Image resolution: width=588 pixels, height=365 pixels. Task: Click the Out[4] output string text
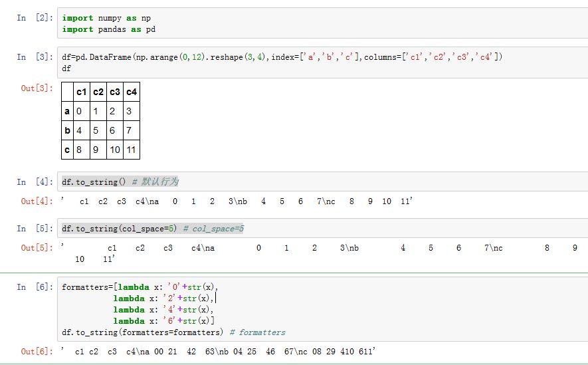[237, 201]
